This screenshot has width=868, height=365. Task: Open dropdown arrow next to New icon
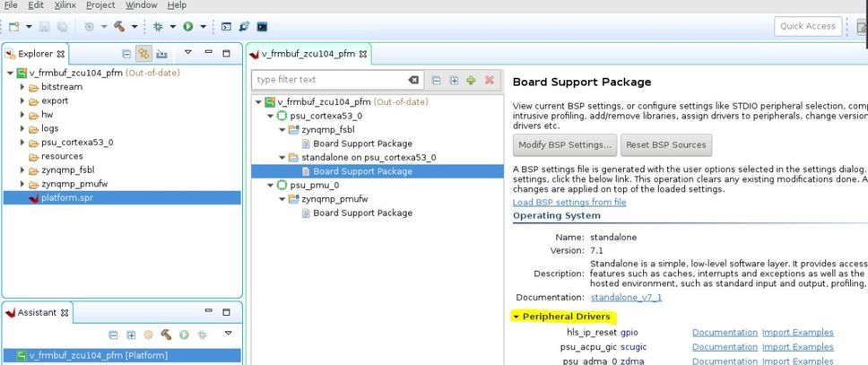pyautogui.click(x=29, y=27)
